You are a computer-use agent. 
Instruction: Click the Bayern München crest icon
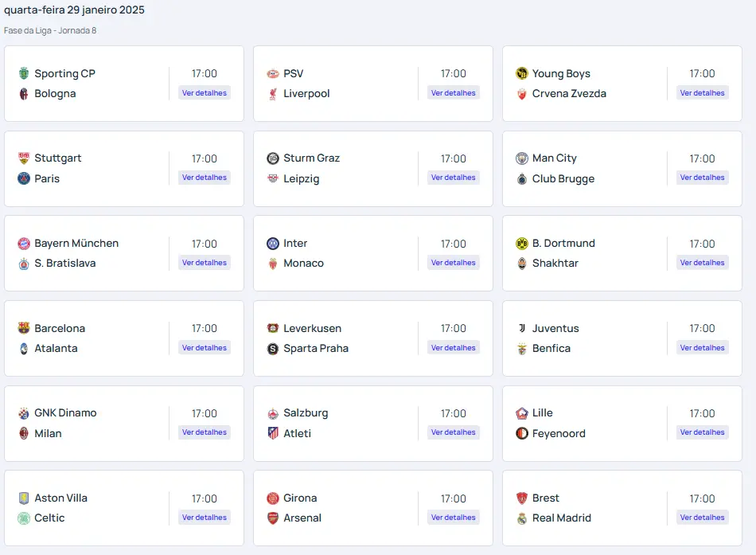pos(24,244)
